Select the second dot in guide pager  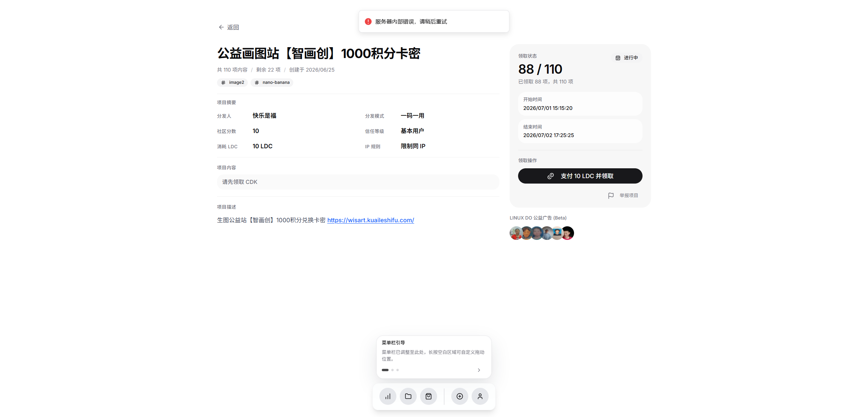tap(393, 370)
